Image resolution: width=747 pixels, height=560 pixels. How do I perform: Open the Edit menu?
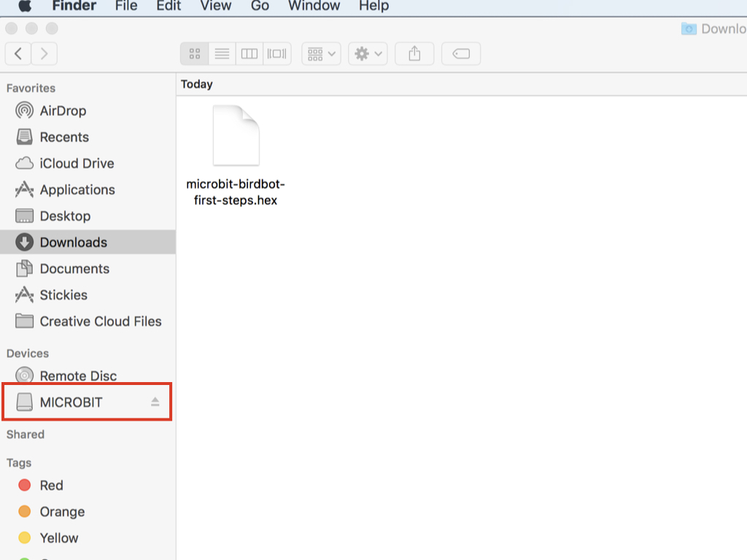point(169,6)
